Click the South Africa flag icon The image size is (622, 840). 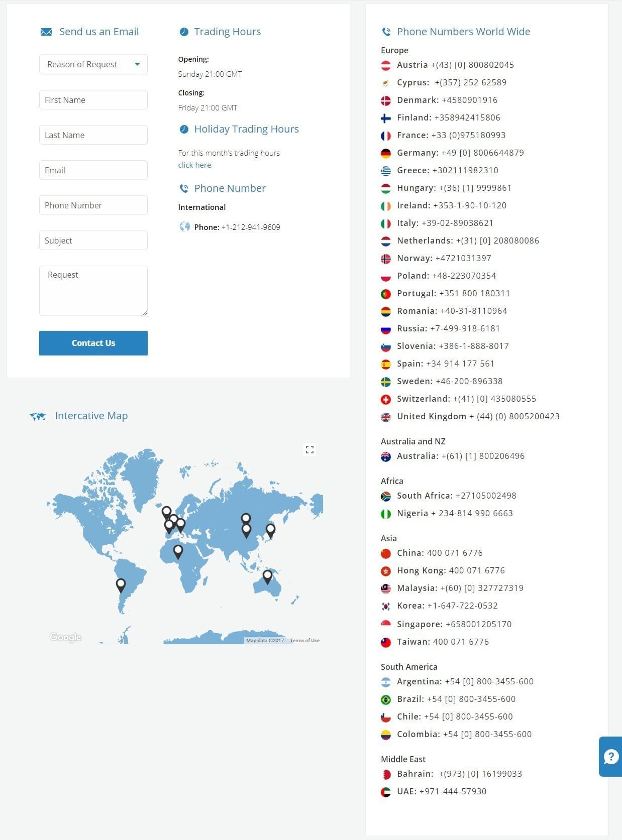(386, 496)
